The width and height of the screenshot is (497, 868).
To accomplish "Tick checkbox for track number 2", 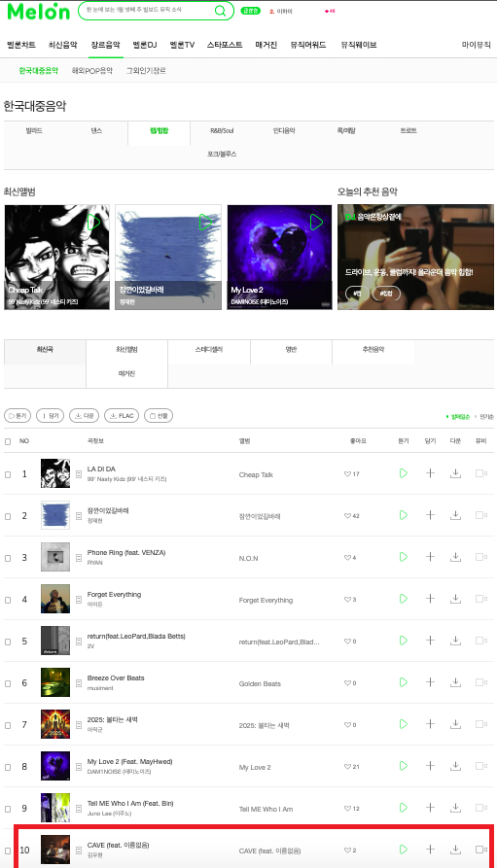I will coord(8,516).
